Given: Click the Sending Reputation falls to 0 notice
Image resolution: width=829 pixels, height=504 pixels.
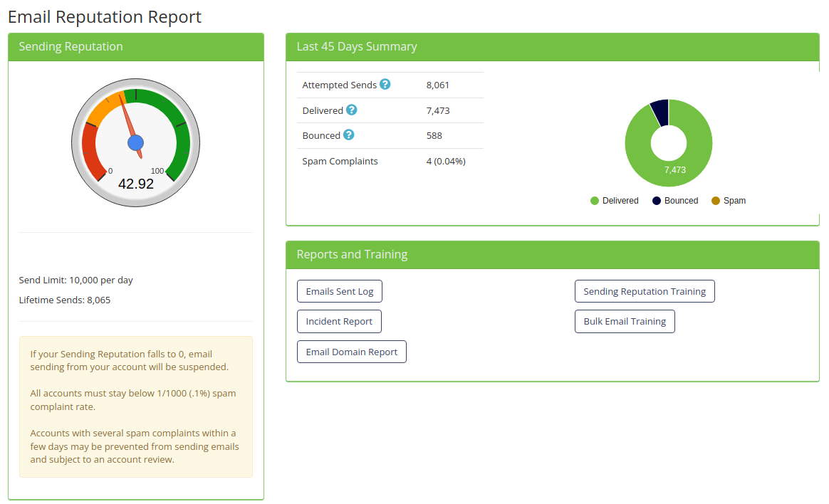Looking at the screenshot, I should 130,360.
